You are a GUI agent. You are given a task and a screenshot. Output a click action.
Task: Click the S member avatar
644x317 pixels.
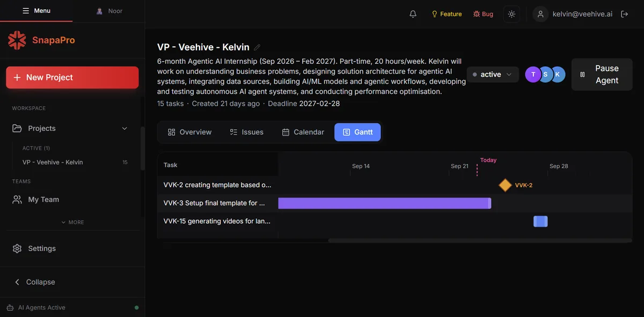(x=545, y=75)
